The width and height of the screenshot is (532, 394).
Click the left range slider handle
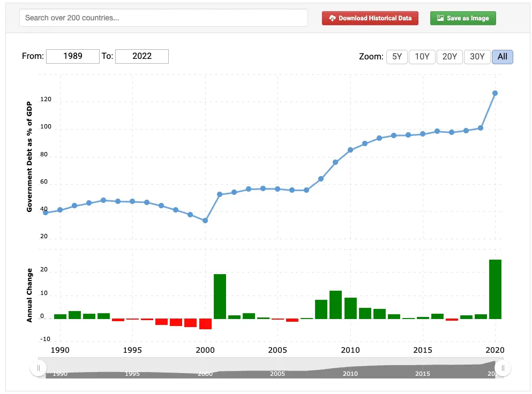click(x=38, y=368)
